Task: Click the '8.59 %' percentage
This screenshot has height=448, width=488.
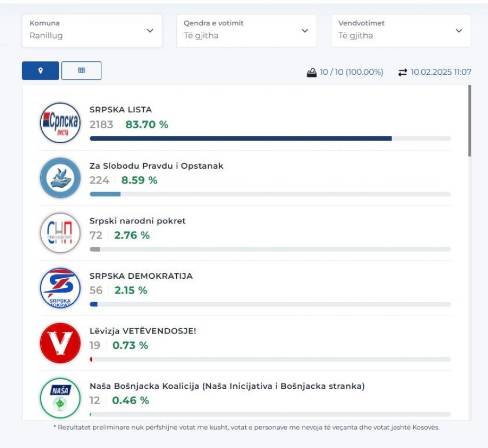Action: [x=139, y=180]
